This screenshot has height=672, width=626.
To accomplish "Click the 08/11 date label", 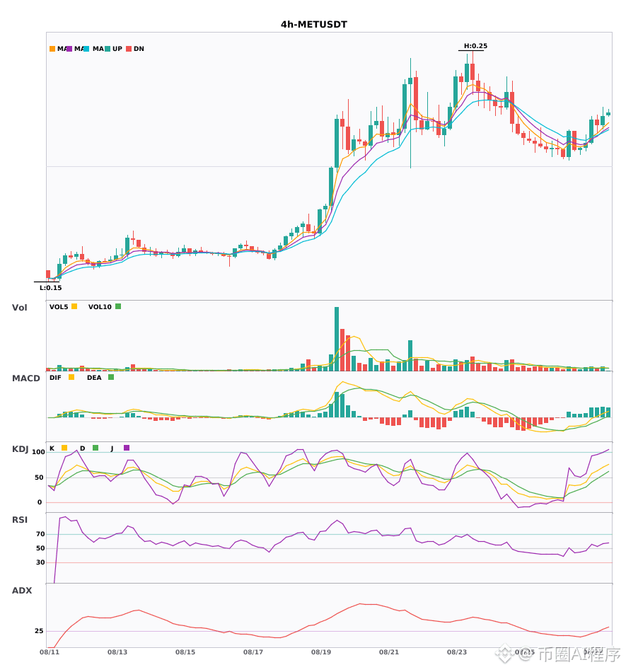I will click(50, 652).
